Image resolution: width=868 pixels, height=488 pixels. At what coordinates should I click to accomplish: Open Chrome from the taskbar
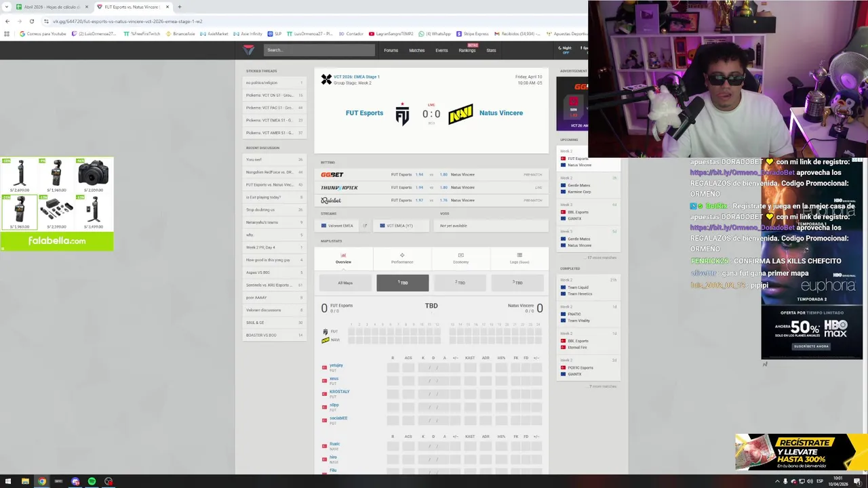41,481
